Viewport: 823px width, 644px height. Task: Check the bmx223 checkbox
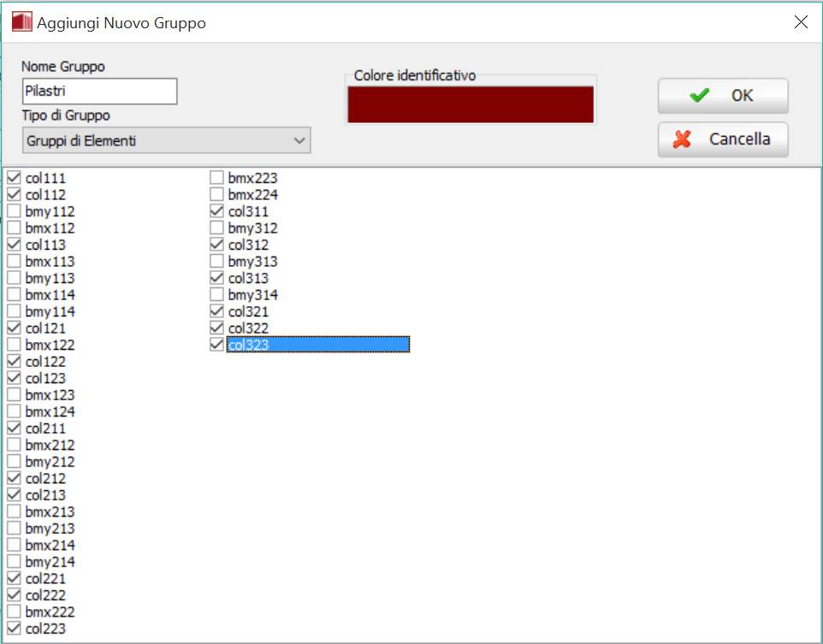217,178
